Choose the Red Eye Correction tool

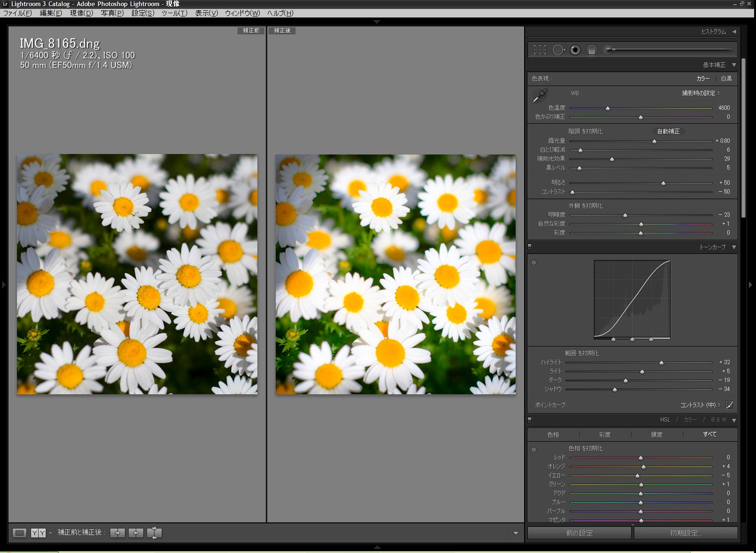point(575,50)
